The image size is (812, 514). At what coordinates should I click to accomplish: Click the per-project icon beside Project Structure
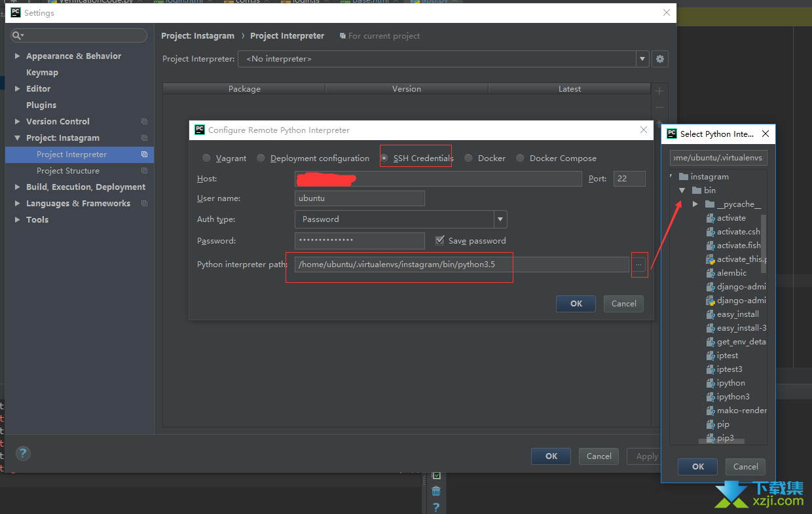click(144, 171)
